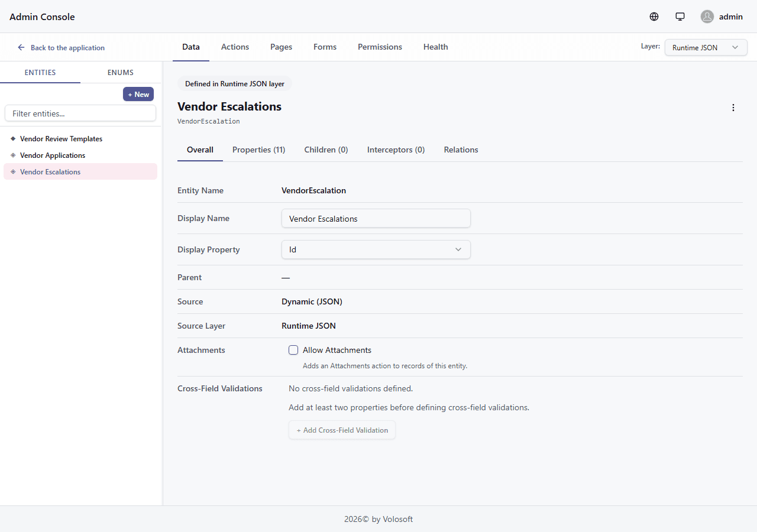Viewport: 757px width, 532px height.
Task: Click the Vendor Escalations diamond icon
Action: (x=13, y=171)
